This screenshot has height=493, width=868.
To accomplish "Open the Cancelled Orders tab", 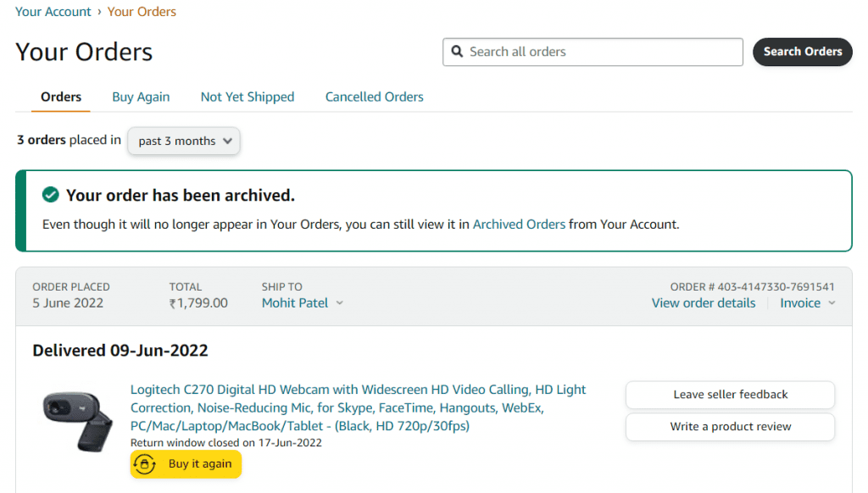I will click(x=374, y=97).
